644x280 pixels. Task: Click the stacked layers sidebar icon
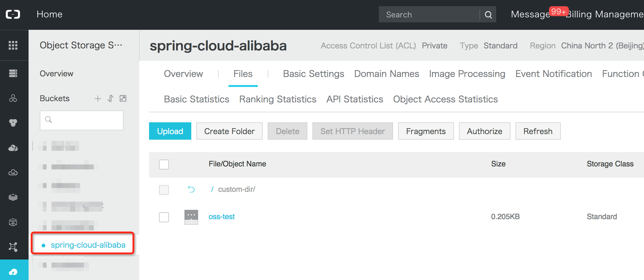click(x=13, y=197)
